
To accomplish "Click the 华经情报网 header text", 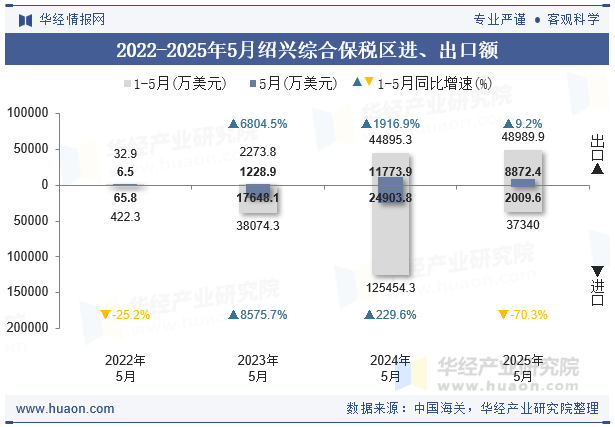I will click(x=72, y=19).
